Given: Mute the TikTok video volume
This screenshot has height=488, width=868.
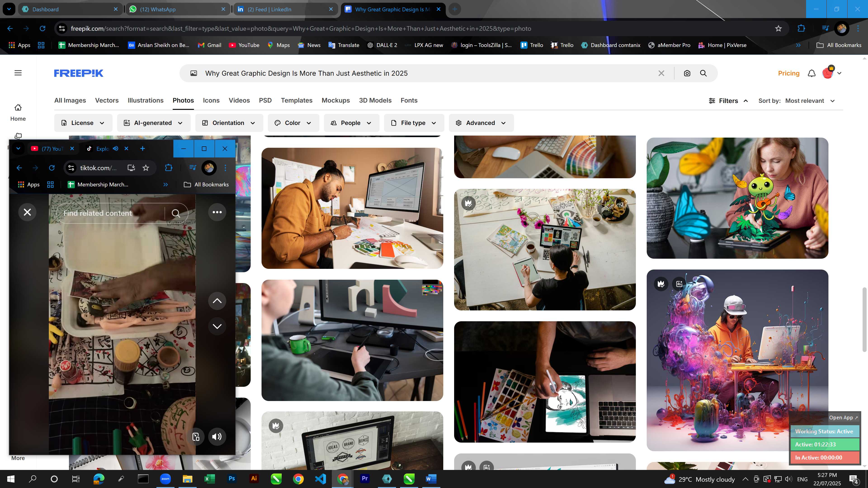Looking at the screenshot, I should [x=217, y=436].
